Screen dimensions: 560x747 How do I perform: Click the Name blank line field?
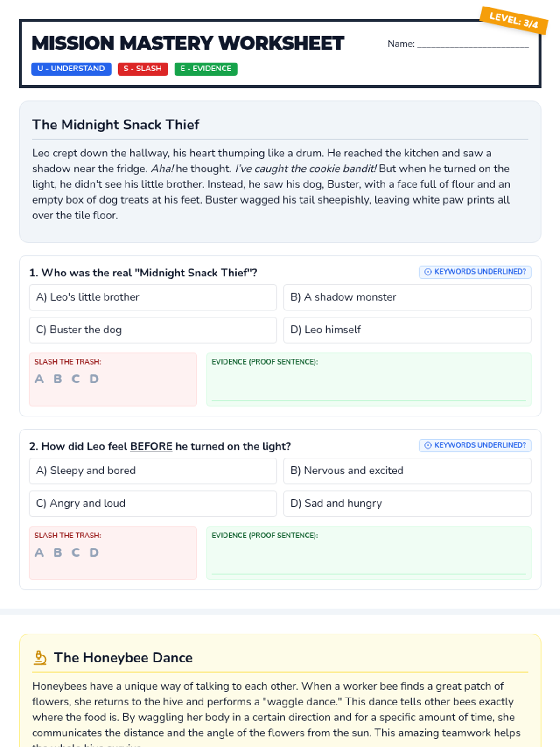(472, 44)
